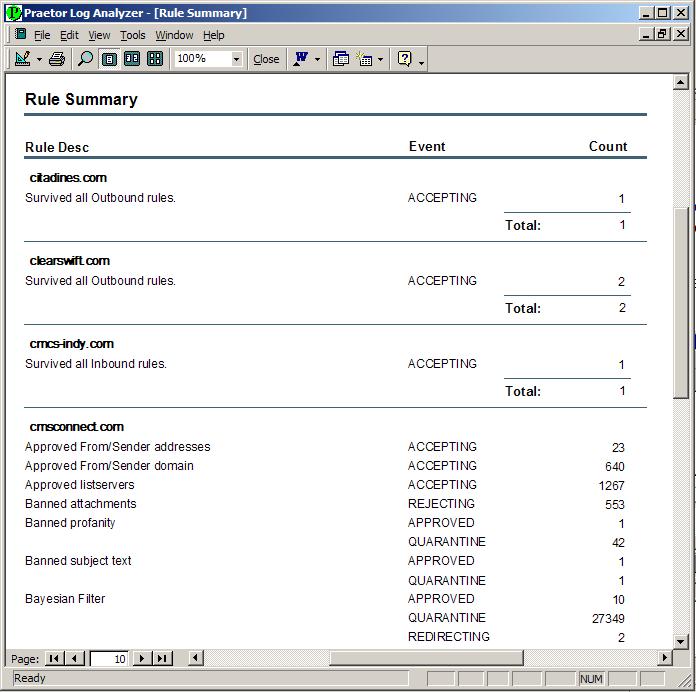Click the citadines.com domain heading
This screenshot has width=696, height=692.
pyautogui.click(x=68, y=178)
